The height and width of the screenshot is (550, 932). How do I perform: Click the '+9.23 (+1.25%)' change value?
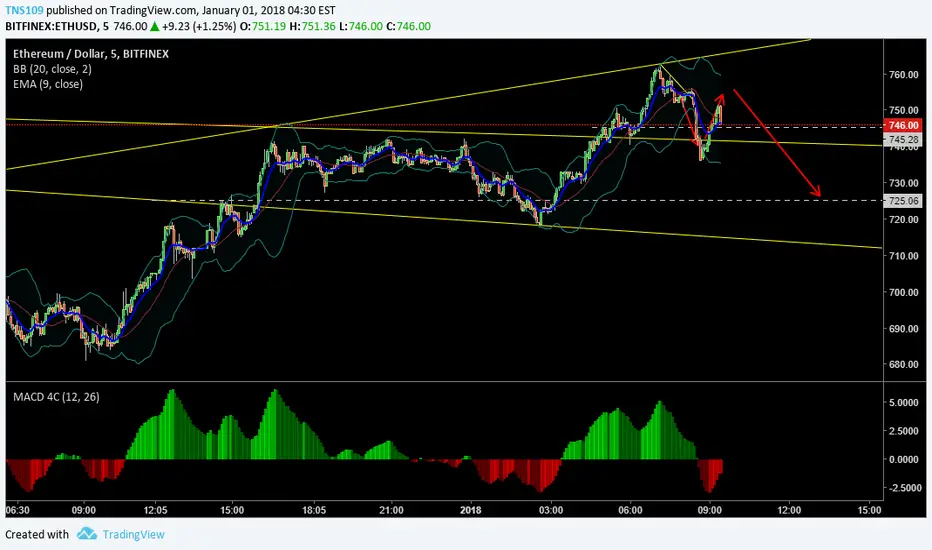coord(199,26)
